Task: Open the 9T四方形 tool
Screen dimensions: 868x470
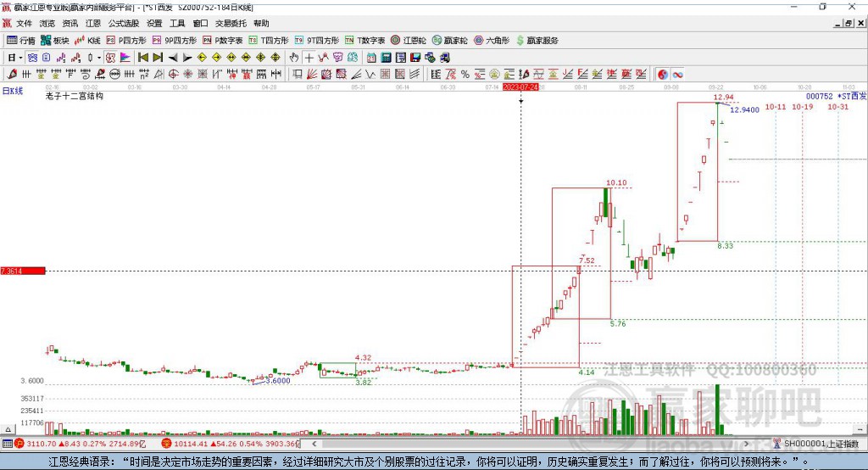Action: coord(317,41)
